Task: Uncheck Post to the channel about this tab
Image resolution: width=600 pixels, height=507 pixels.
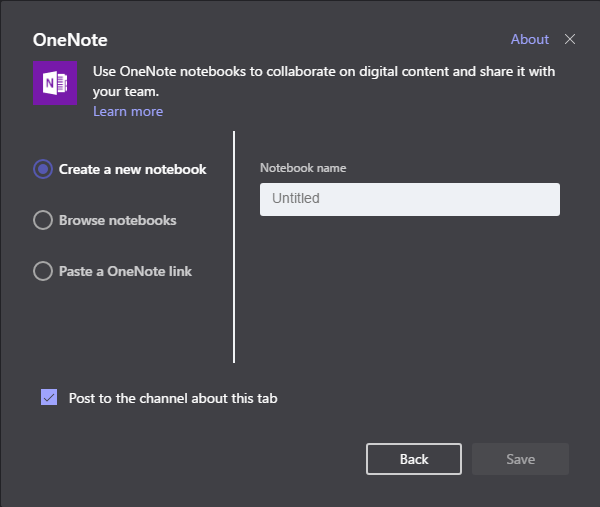Action: [49, 397]
